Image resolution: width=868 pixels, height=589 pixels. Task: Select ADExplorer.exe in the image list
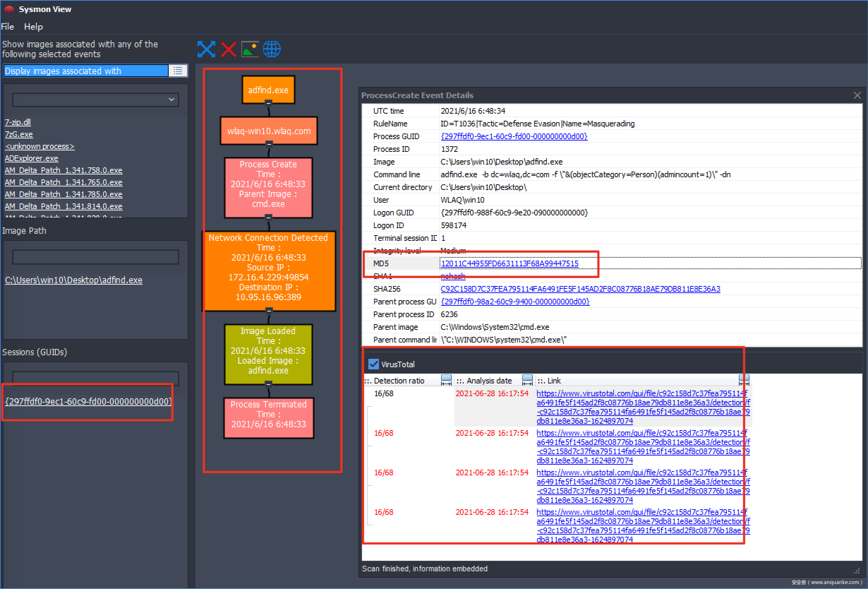pos(31,158)
